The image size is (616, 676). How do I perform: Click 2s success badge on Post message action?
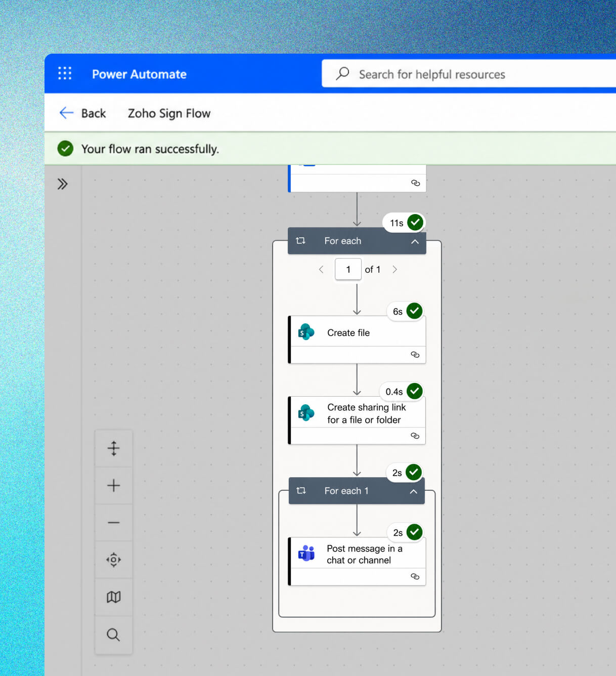(405, 532)
